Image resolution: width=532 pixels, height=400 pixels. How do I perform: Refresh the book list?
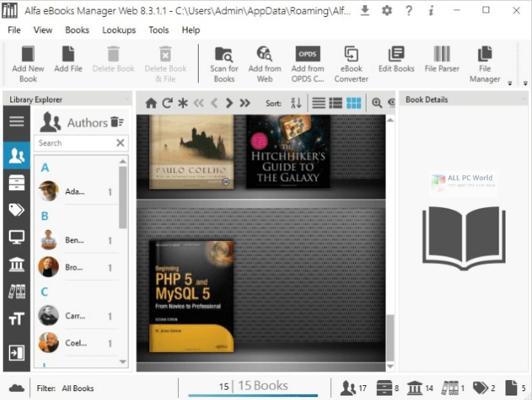click(167, 103)
